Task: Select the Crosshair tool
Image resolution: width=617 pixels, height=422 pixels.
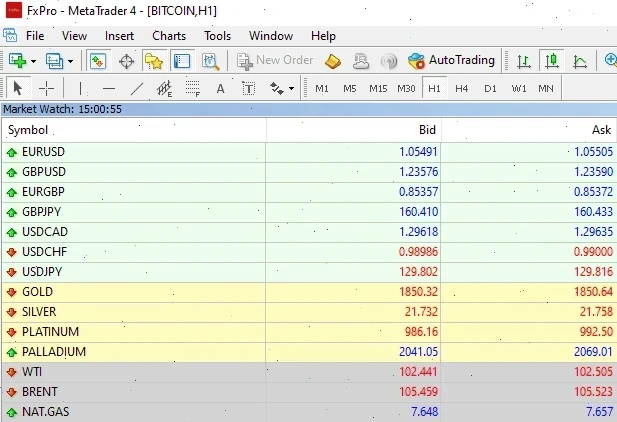Action: (x=47, y=88)
